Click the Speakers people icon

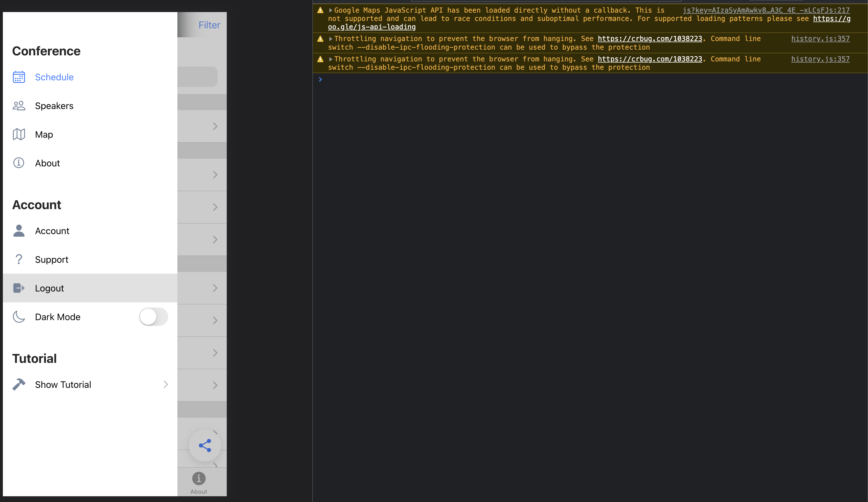tap(19, 106)
